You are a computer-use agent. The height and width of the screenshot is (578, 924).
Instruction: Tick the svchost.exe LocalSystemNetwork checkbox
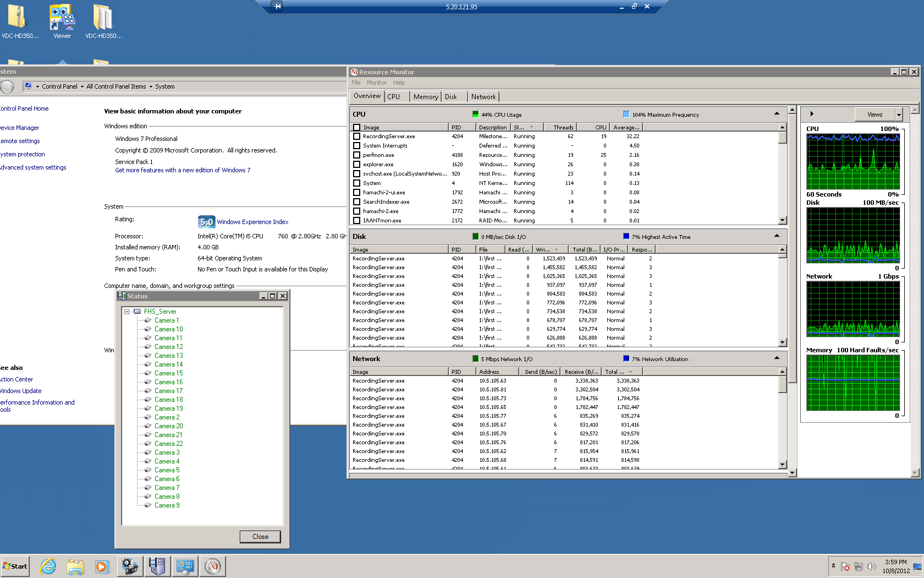click(356, 174)
